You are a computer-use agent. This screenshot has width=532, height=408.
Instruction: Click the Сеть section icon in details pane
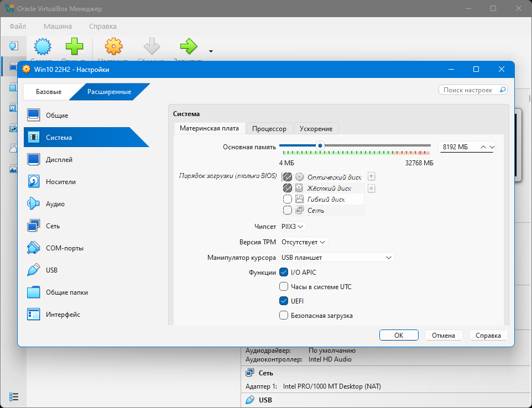click(250, 373)
